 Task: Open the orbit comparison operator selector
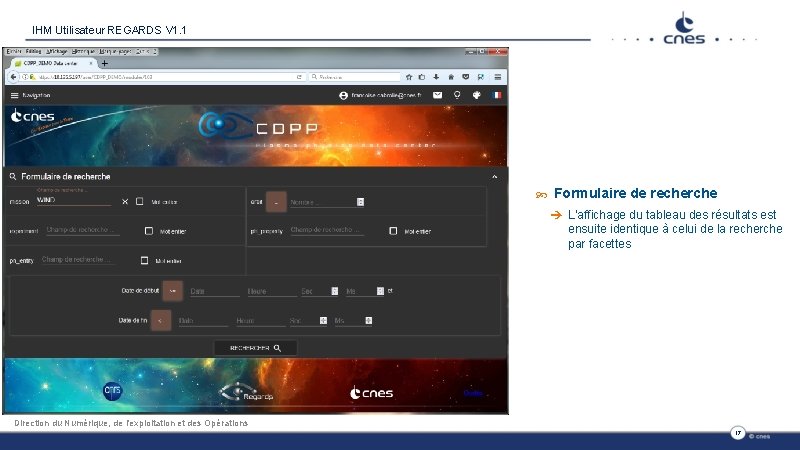[x=276, y=202]
